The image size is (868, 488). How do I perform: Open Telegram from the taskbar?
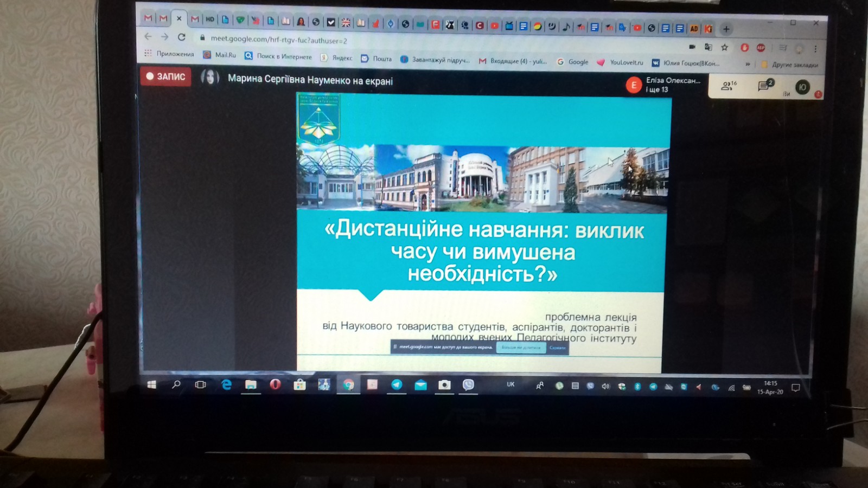[397, 384]
